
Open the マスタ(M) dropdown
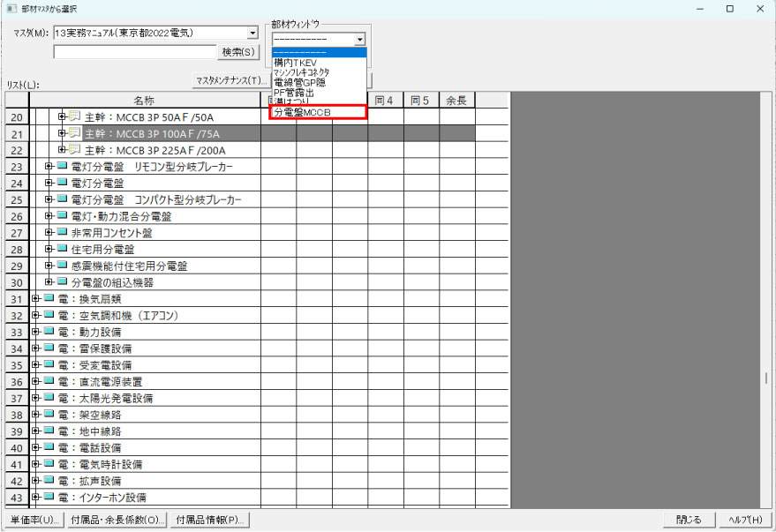[x=252, y=34]
